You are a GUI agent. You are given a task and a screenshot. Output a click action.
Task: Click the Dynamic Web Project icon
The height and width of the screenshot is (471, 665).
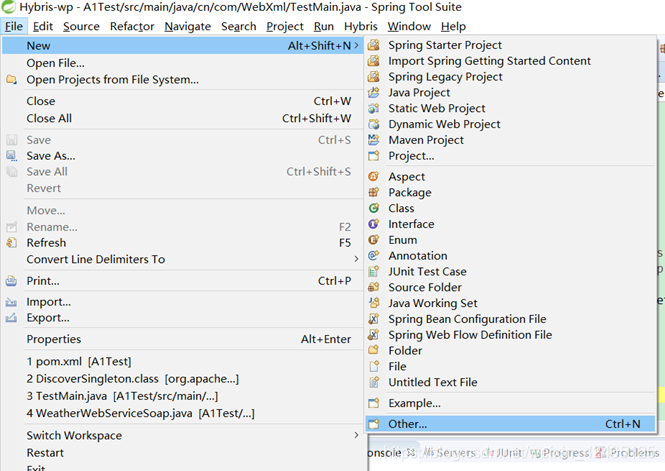coord(374,124)
